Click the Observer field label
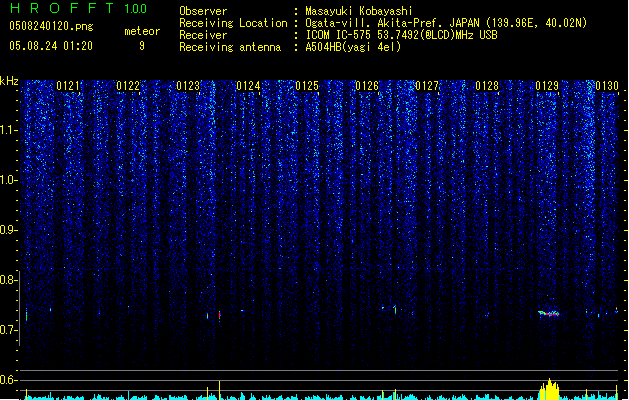Viewport: 629px width, 400px height. coord(203,11)
